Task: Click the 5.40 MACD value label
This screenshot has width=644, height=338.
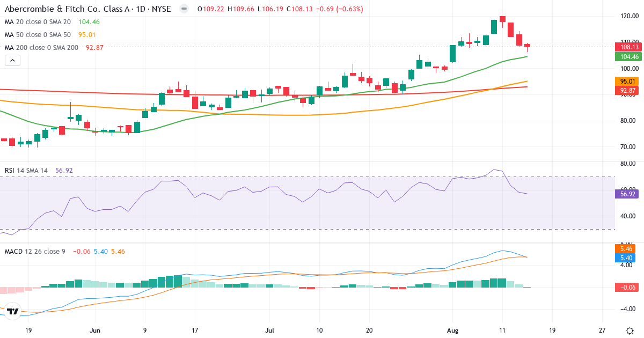Action: point(626,258)
